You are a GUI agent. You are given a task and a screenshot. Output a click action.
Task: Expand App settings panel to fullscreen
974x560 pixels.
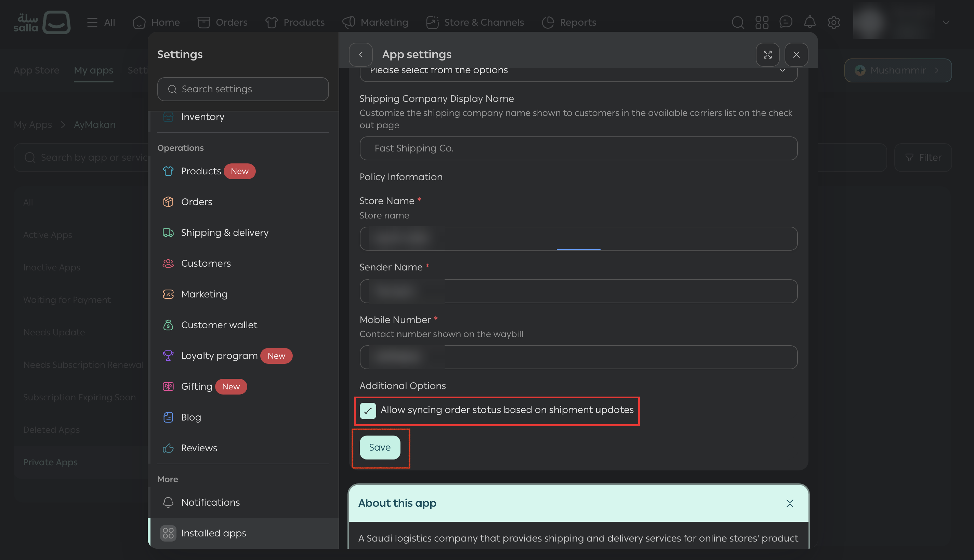point(767,55)
